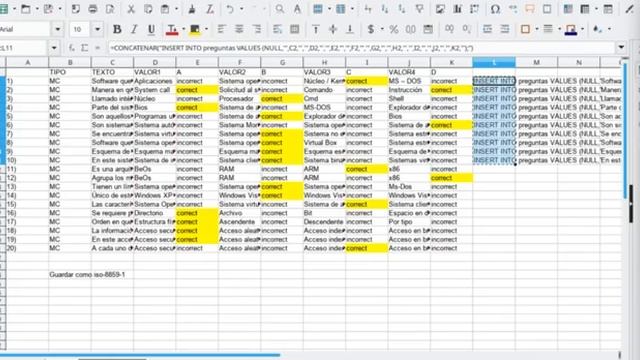Select column D header
This screenshot has height=360, width=640.
click(x=155, y=62)
